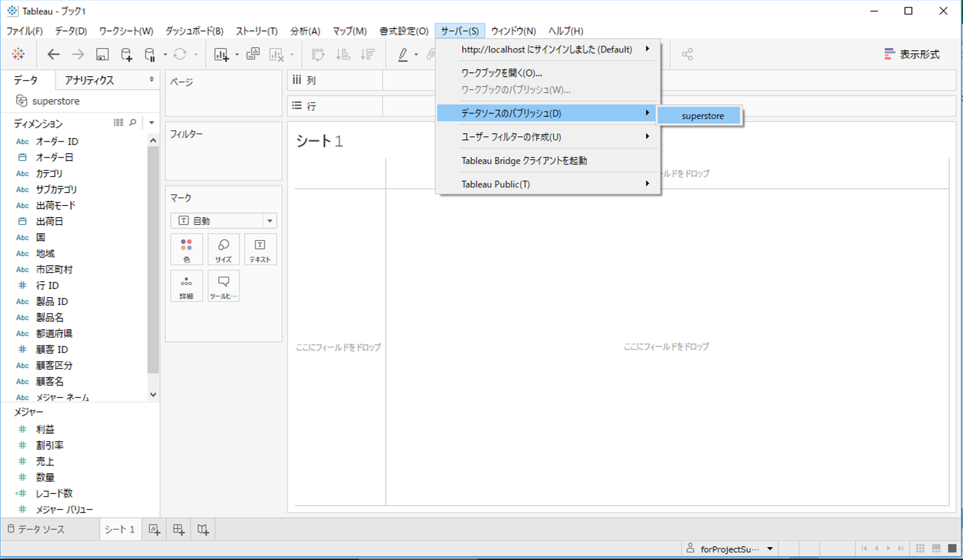Sort ascending using the toolbar icon
This screenshot has width=963, height=560.
point(344,54)
